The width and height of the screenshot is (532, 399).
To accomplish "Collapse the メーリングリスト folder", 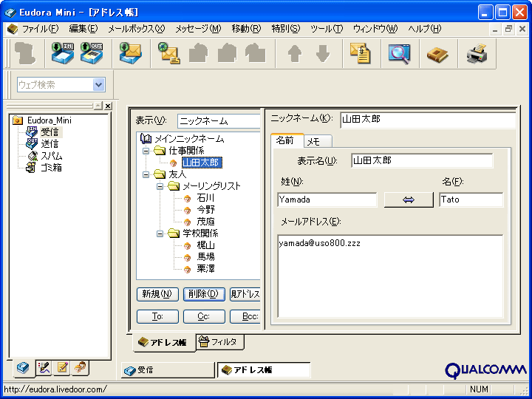I will [x=160, y=187].
